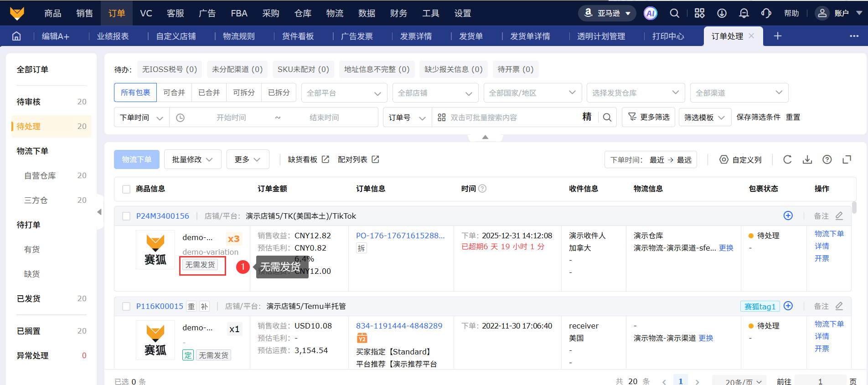Image resolution: width=868 pixels, height=385 pixels.
Task: Select all orders with the header checkbox
Action: point(126,189)
